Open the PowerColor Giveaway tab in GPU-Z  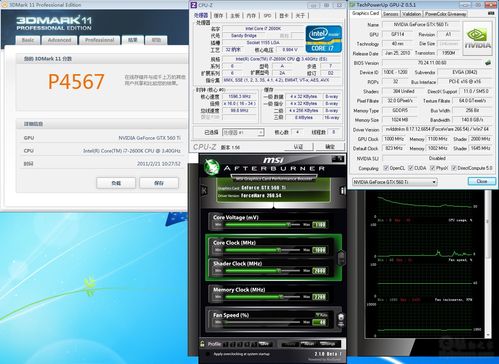pyautogui.click(x=445, y=14)
